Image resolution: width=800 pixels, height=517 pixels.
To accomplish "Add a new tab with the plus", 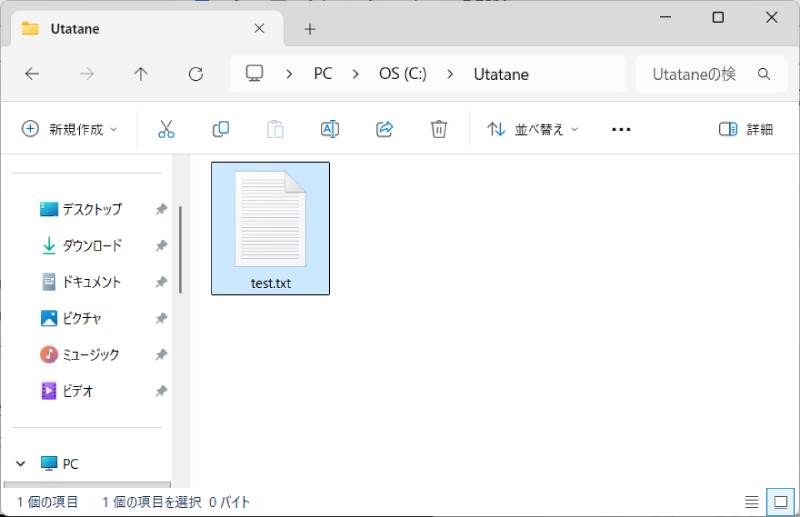I will pos(310,29).
